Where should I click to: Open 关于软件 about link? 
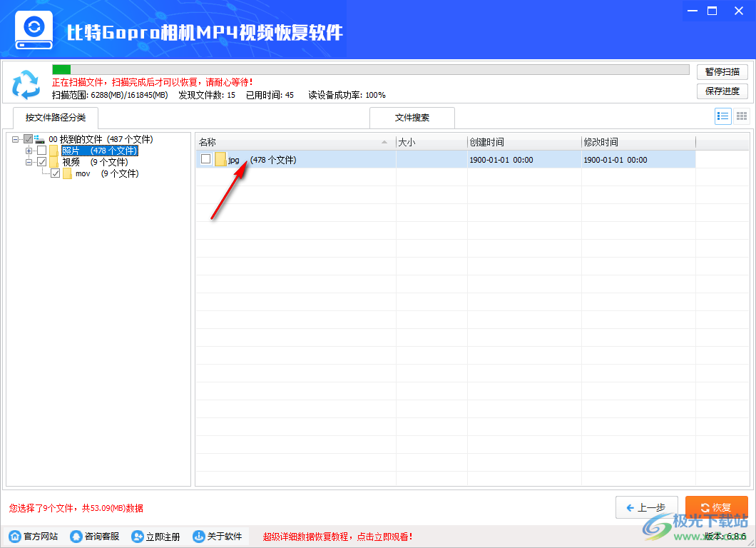[x=218, y=537]
